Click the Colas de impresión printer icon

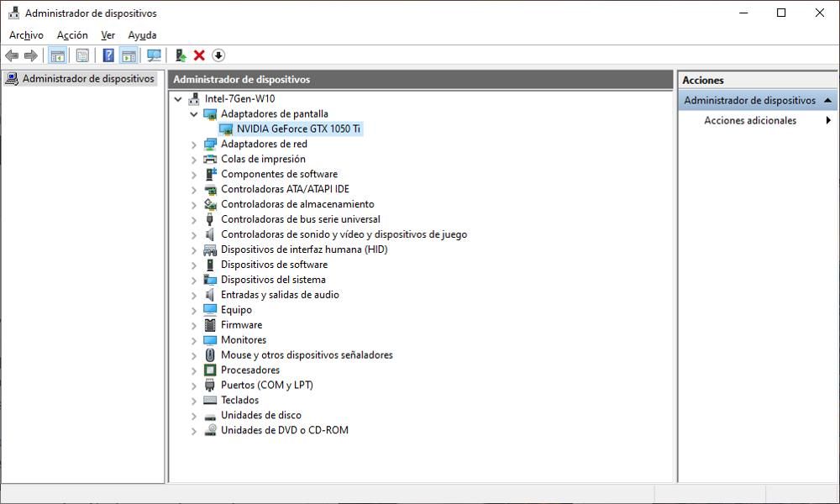pyautogui.click(x=210, y=159)
